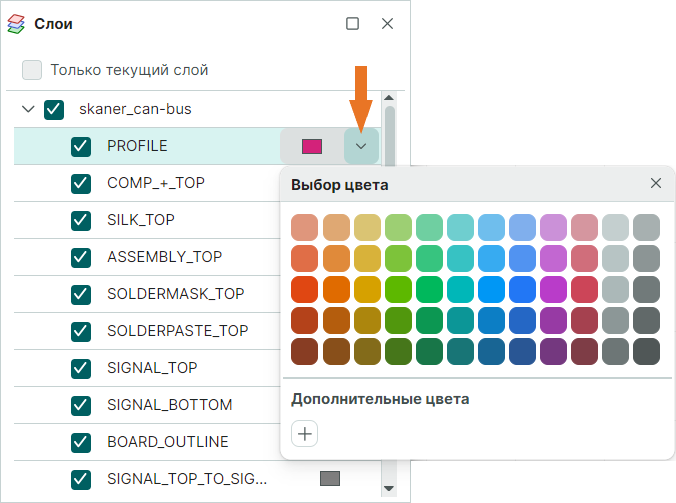
Task: Pick the bright red-orange swatch in the palette
Action: coord(304,289)
